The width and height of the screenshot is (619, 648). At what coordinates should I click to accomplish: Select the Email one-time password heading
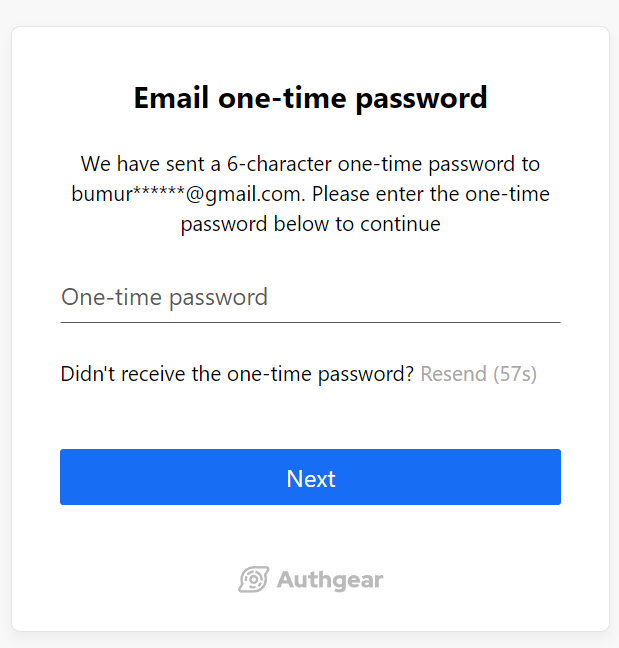tap(310, 98)
